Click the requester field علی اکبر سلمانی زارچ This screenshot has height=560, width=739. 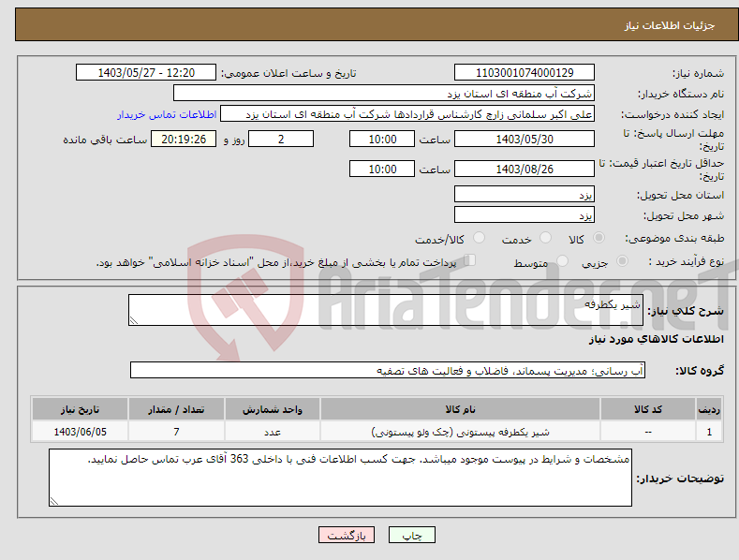click(x=407, y=113)
